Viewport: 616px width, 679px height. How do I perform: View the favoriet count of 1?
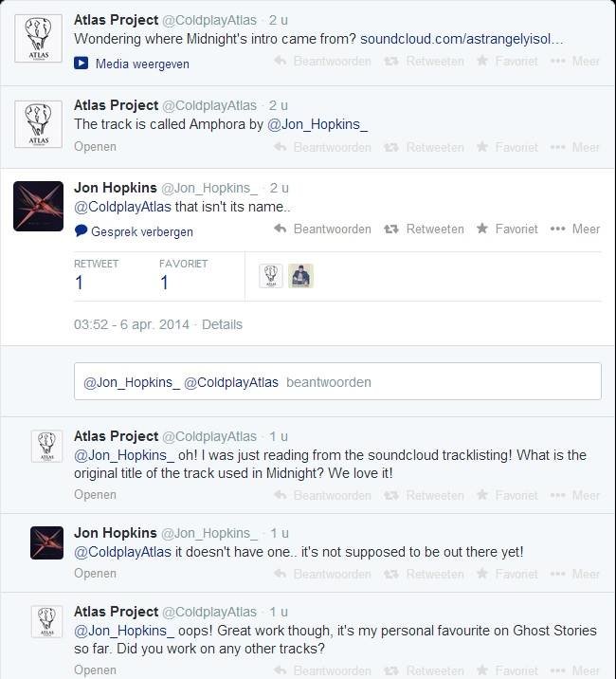coord(164,283)
